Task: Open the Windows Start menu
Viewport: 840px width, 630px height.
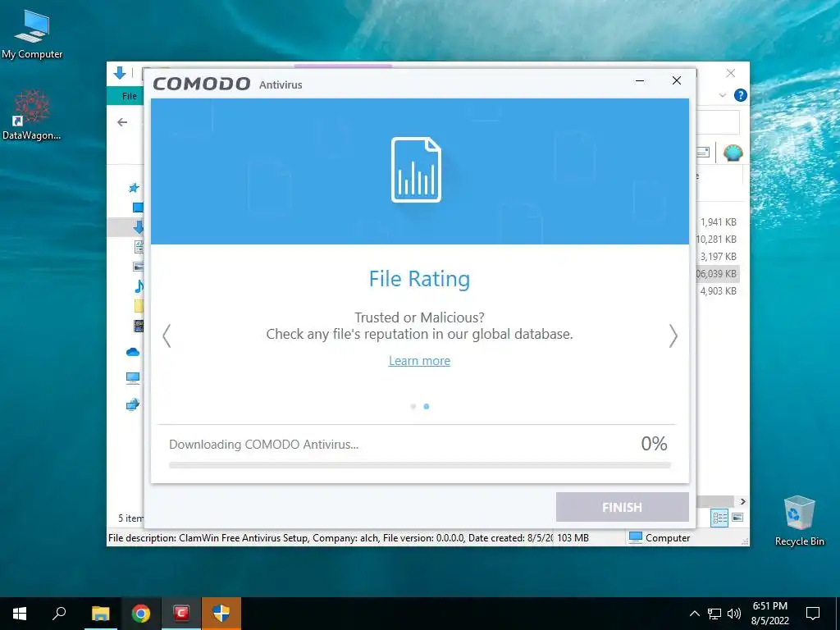Action: [20, 614]
